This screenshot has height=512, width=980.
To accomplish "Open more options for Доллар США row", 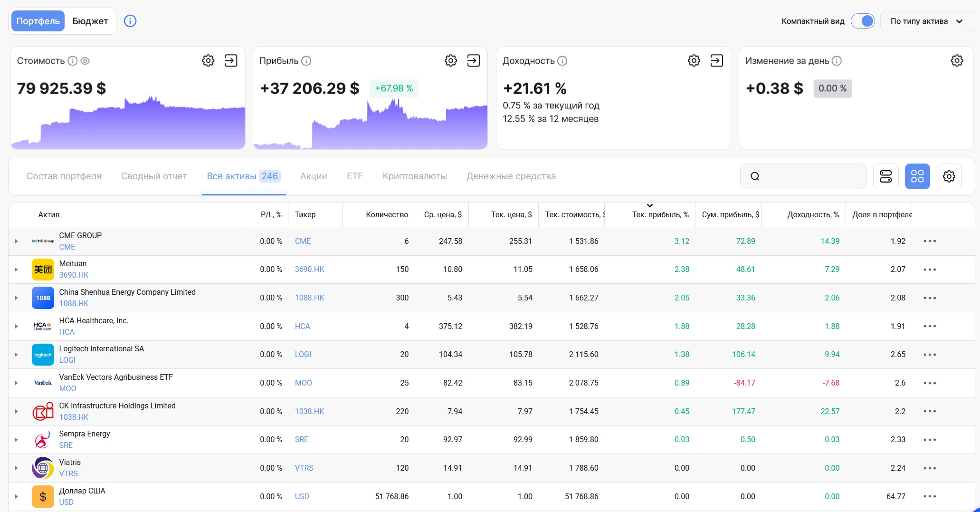I will pyautogui.click(x=930, y=496).
